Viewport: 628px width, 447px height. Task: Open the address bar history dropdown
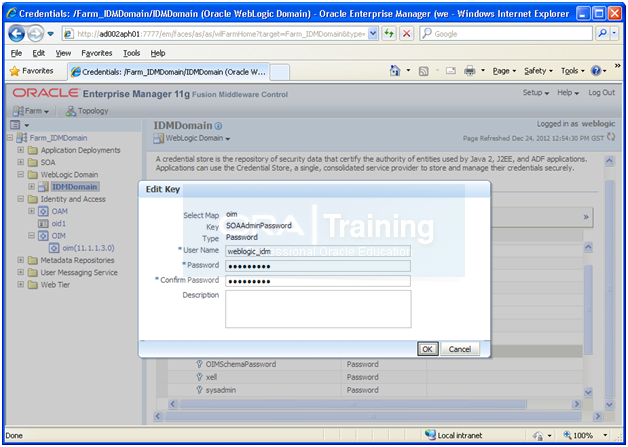coord(373,34)
